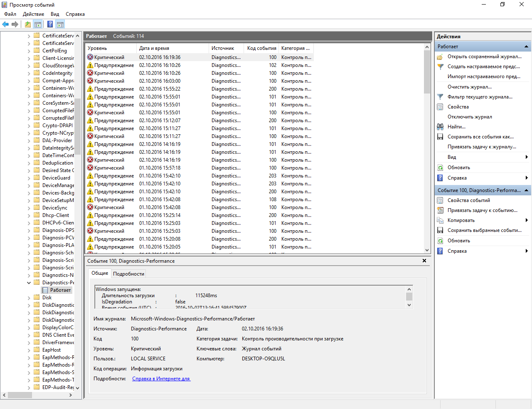Expand the CertPolEng tree node
The height and width of the screenshot is (409, 532).
pos(29,51)
